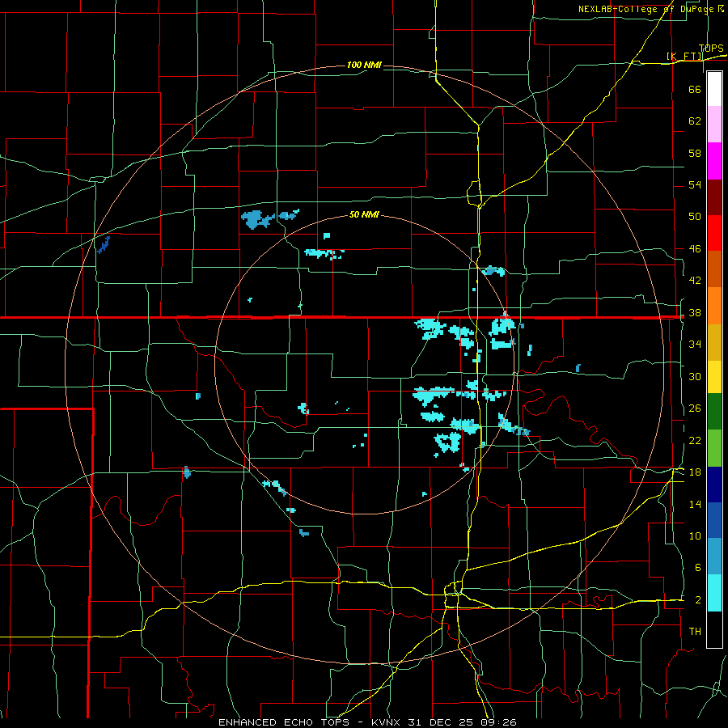Click the medium blue 10-14 kft legend swatch
The height and width of the screenshot is (728, 728).
[x=714, y=520]
